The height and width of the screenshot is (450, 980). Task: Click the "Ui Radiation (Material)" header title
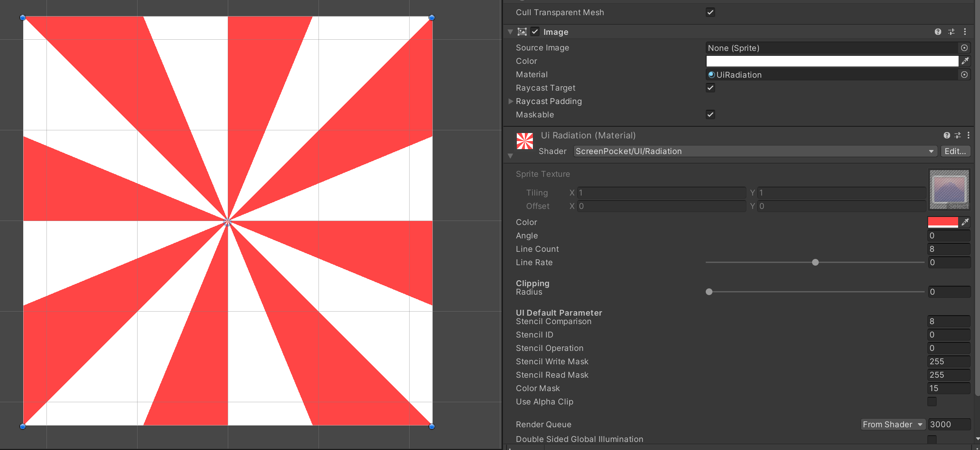coord(588,135)
